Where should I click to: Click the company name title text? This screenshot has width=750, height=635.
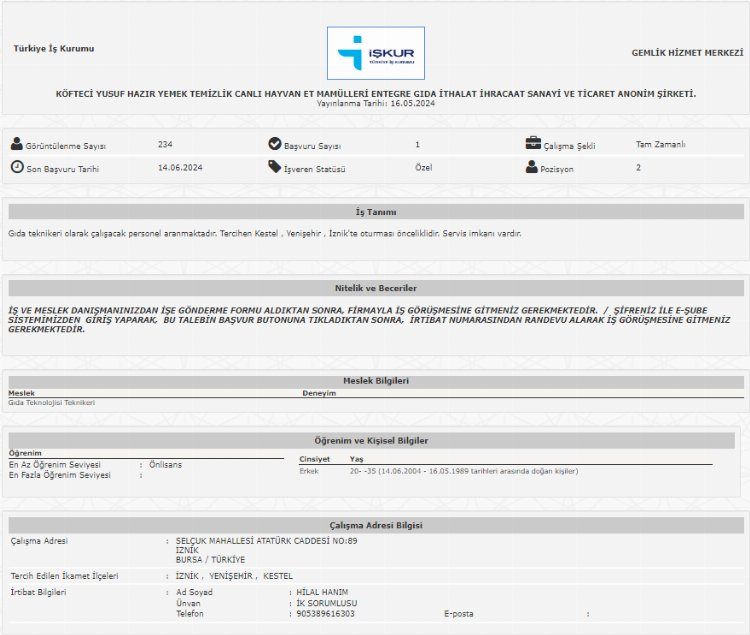point(376,93)
